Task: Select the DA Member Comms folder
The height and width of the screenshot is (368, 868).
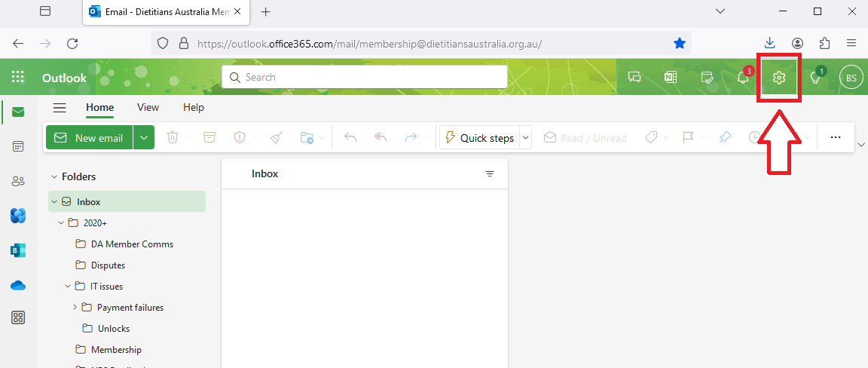Action: point(132,244)
